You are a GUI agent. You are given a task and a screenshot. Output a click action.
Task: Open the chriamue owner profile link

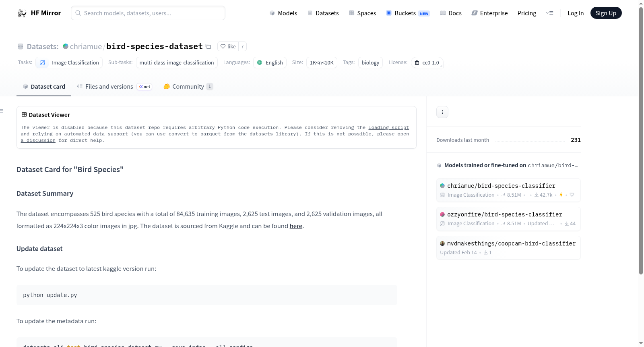pyautogui.click(x=86, y=46)
